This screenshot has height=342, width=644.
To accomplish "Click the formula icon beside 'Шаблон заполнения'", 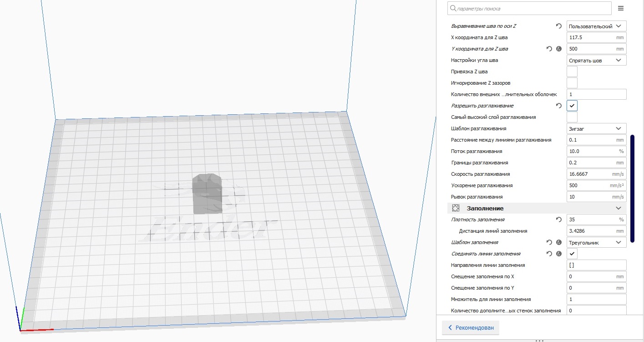I will click(x=559, y=242).
